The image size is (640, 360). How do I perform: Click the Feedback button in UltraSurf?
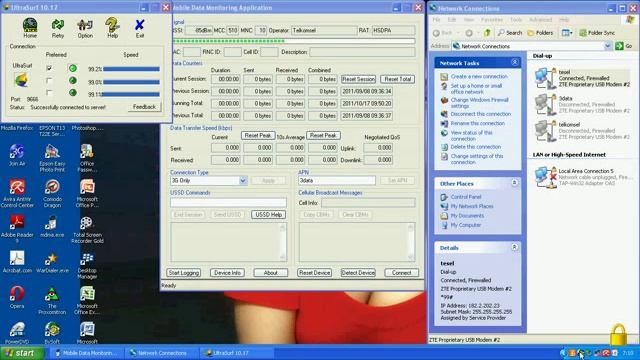pyautogui.click(x=144, y=107)
